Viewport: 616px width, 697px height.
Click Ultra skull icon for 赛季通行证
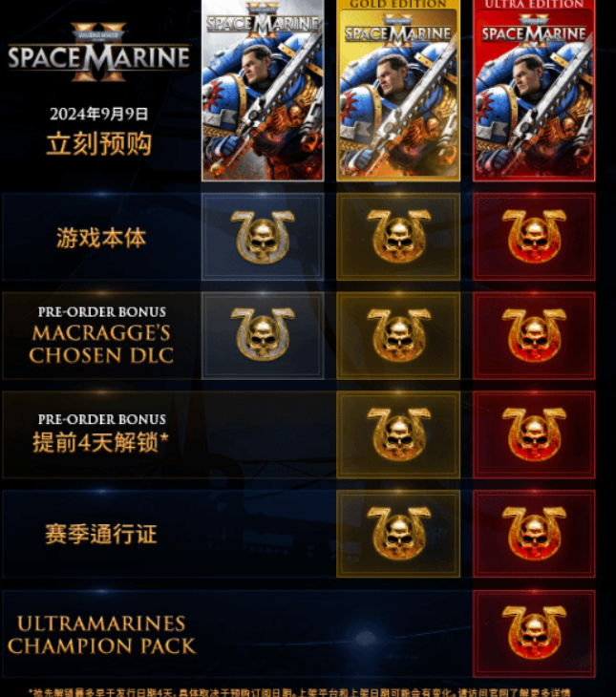tap(534, 533)
